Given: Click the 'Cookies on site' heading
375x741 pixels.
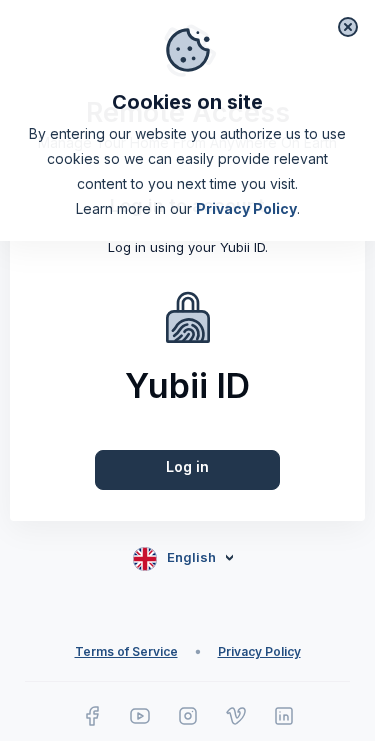Looking at the screenshot, I should tap(188, 102).
